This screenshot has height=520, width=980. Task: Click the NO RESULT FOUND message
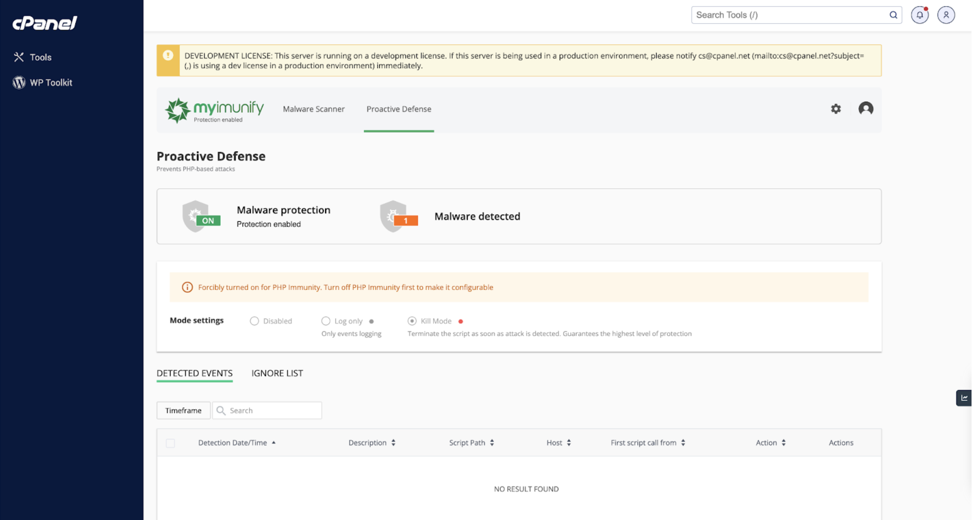[x=526, y=489]
